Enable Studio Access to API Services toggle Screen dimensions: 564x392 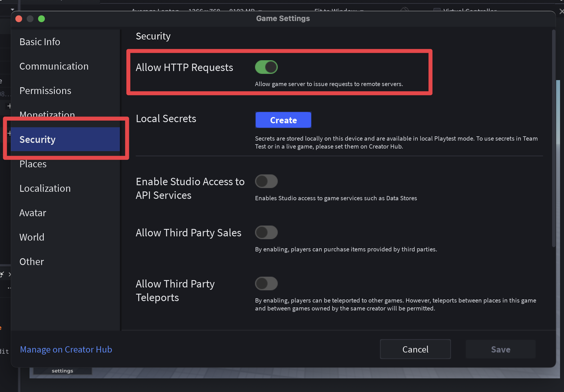tap(266, 181)
